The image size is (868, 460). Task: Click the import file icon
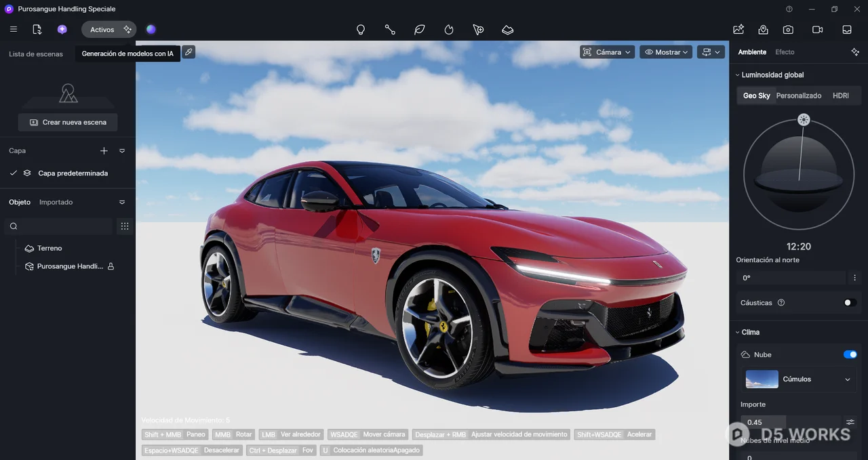tap(37, 29)
